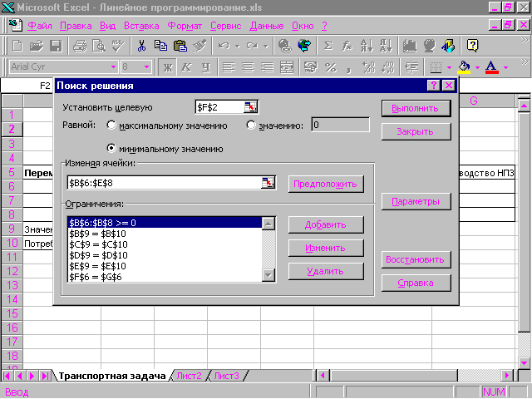Increase decimal places icon
Image resolution: width=532 pixels, height=399 pixels.
click(x=369, y=67)
